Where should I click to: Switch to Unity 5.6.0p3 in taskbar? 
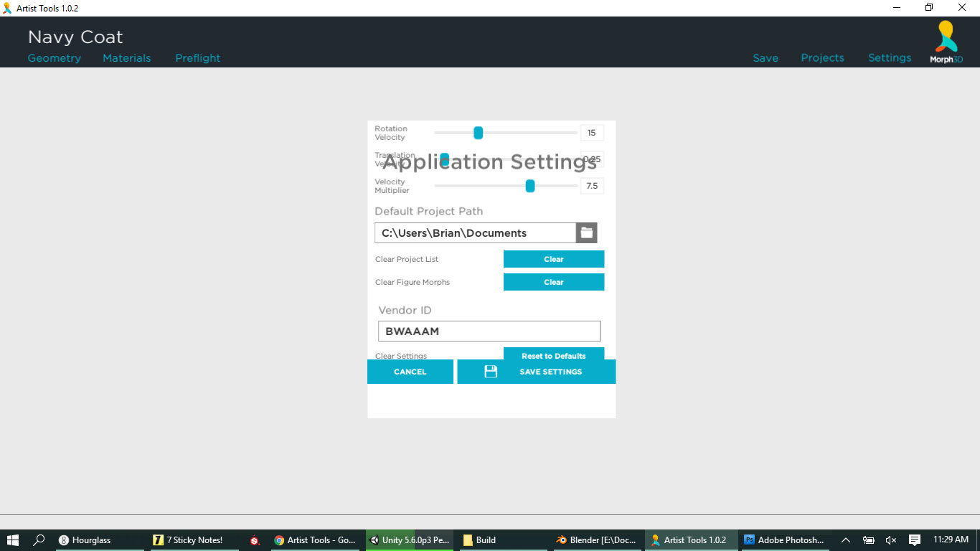(x=409, y=540)
